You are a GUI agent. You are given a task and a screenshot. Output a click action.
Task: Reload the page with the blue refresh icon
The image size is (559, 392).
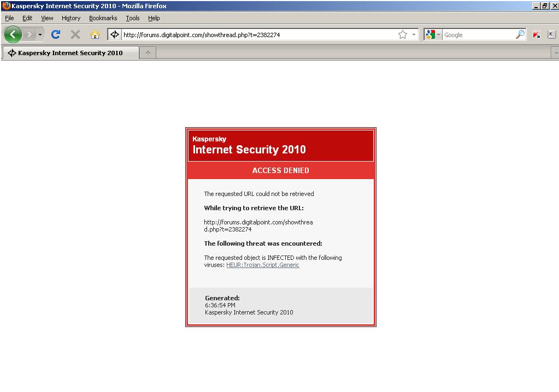click(56, 34)
